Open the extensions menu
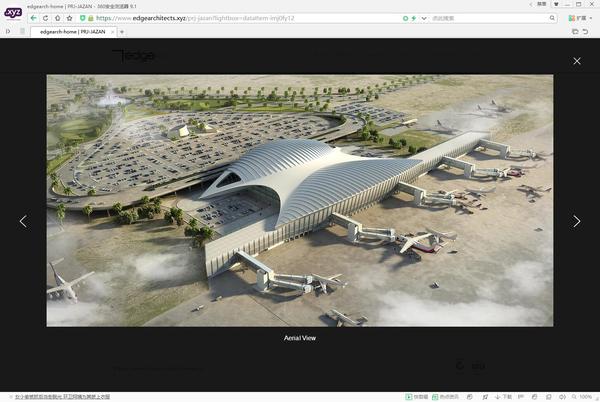600x402 pixels. pos(580,18)
